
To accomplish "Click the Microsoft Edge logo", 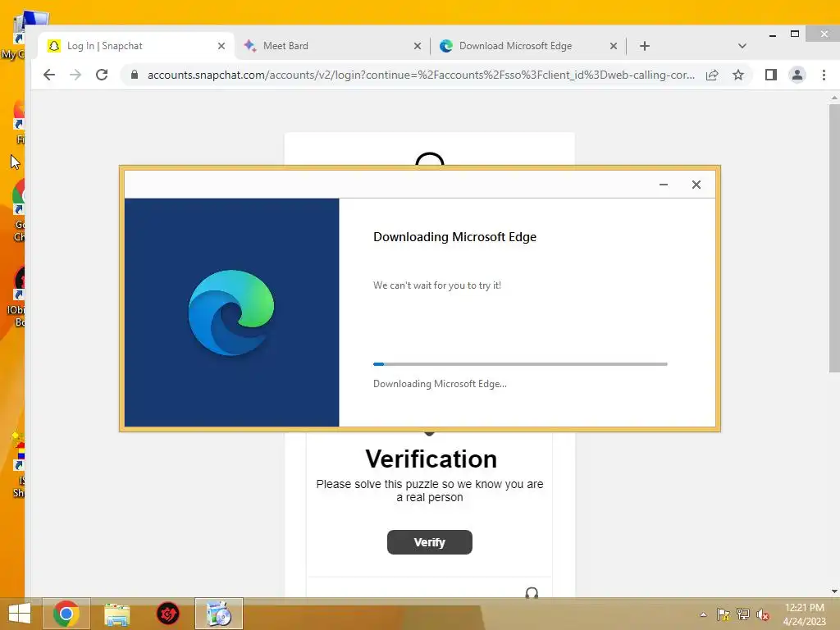I will point(231,313).
